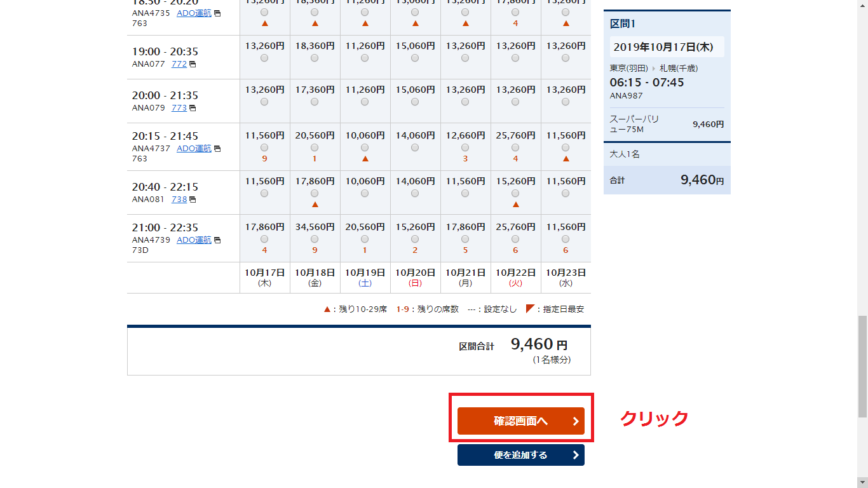
Task: Open ADO運航 link under the 20:15 flight
Action: click(194, 149)
